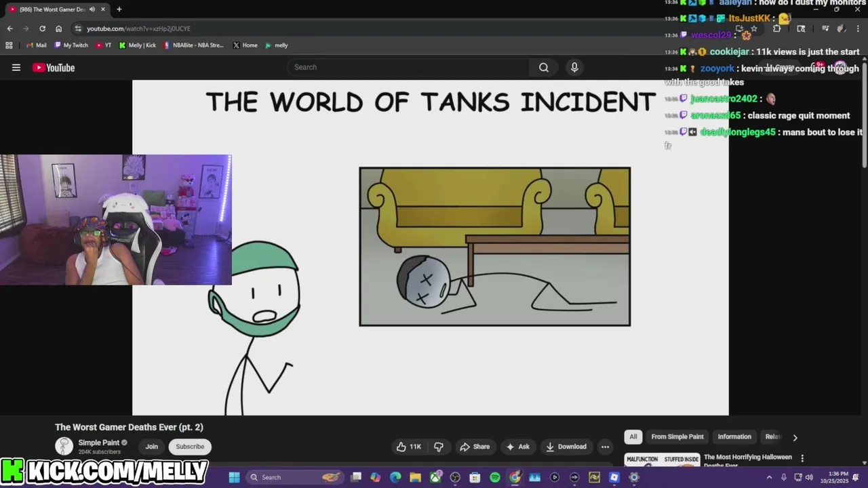Activate voice search microphone
Image resolution: width=868 pixels, height=488 pixels.
[x=574, y=67]
